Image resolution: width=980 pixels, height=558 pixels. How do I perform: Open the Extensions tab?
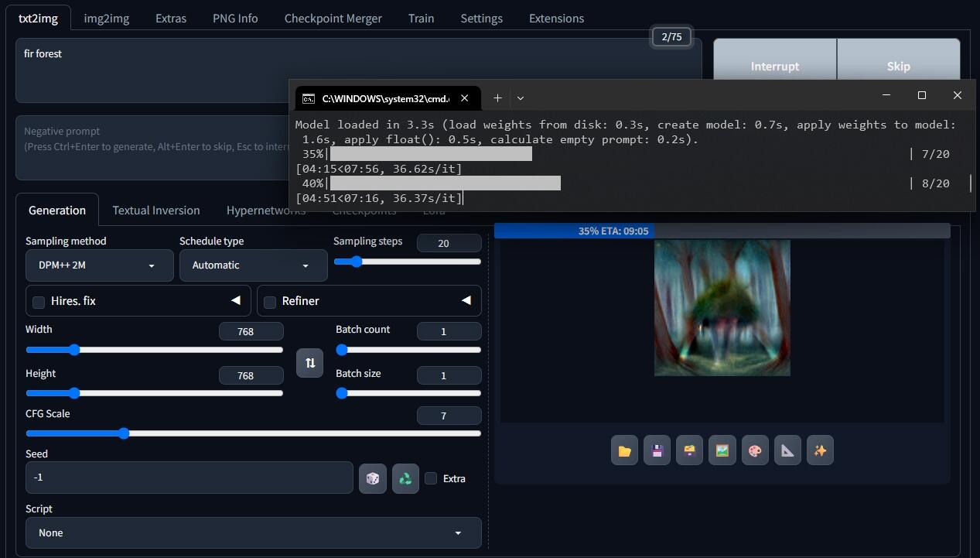556,18
